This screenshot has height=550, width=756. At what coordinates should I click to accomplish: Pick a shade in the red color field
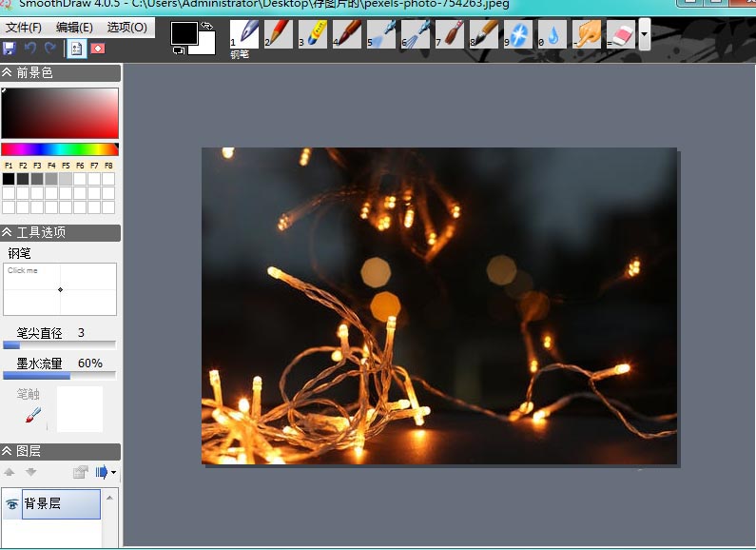point(60,113)
